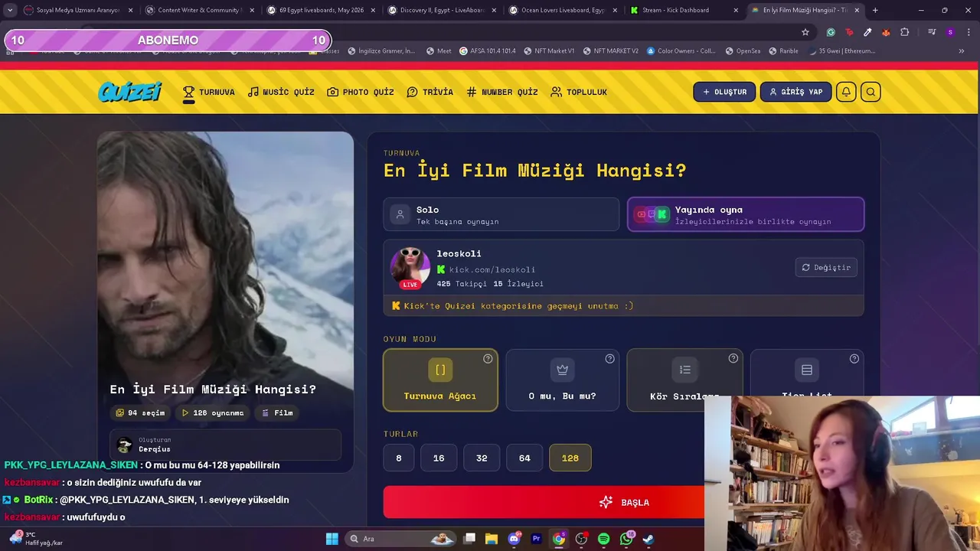Click the Chrome icon in the taskbar
980x551 pixels.
[559, 539]
